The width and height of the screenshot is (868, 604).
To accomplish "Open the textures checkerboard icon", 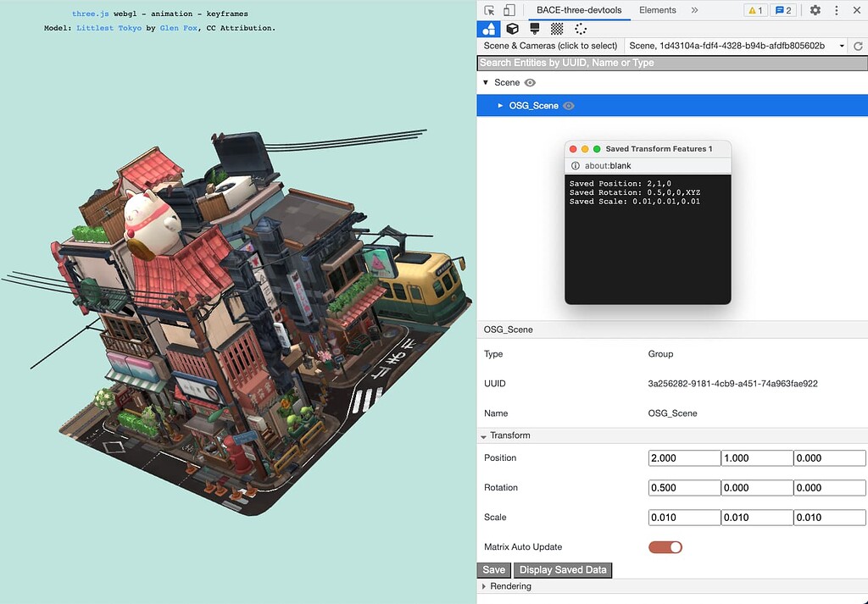I will [x=556, y=28].
